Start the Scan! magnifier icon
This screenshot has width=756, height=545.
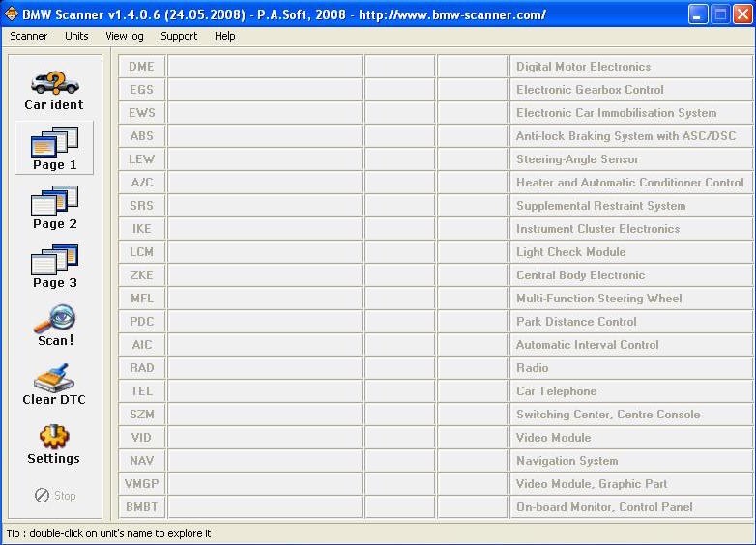click(54, 318)
